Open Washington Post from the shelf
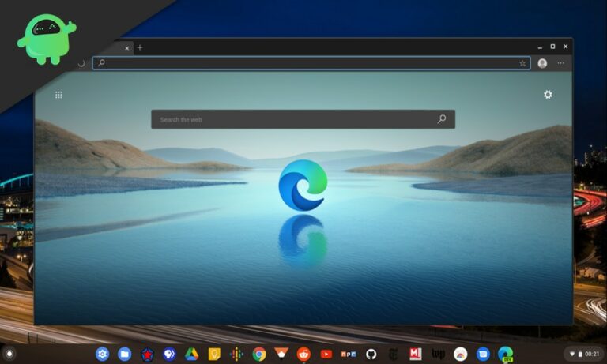Image resolution: width=607 pixels, height=364 pixels. point(438,354)
